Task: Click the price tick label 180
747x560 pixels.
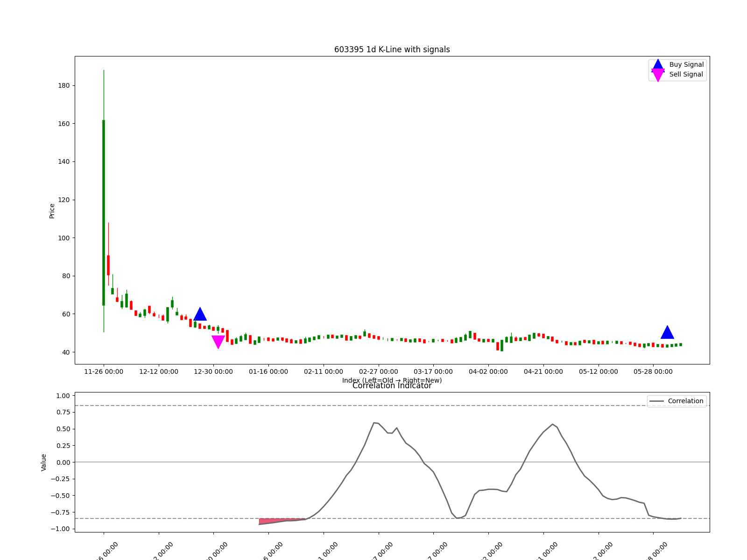Action: pyautogui.click(x=64, y=85)
